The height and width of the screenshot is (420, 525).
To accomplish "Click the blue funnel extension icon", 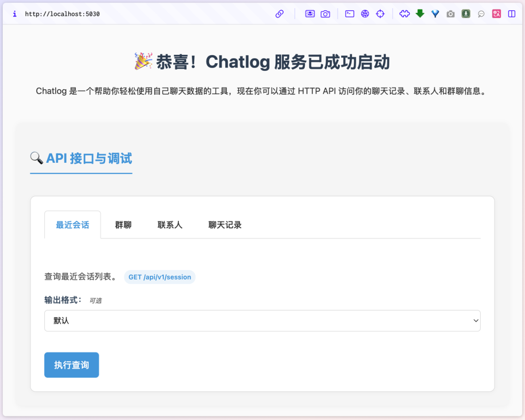I will (x=435, y=14).
